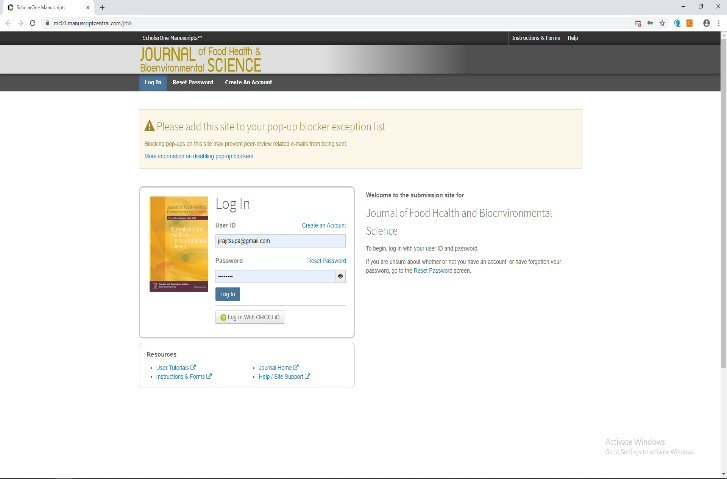Select the ScholarOne Manuscripts browser tab
The height and width of the screenshot is (479, 727).
pyautogui.click(x=46, y=7)
